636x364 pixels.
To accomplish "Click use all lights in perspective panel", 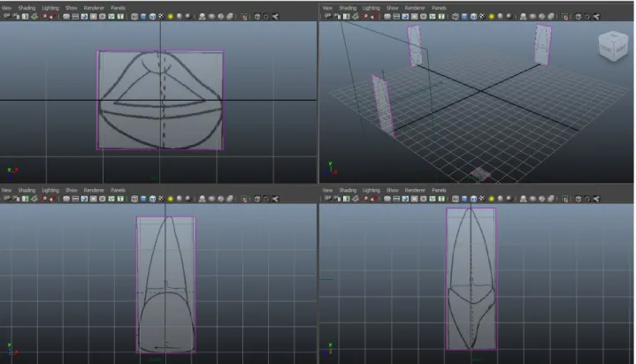I will [x=491, y=17].
